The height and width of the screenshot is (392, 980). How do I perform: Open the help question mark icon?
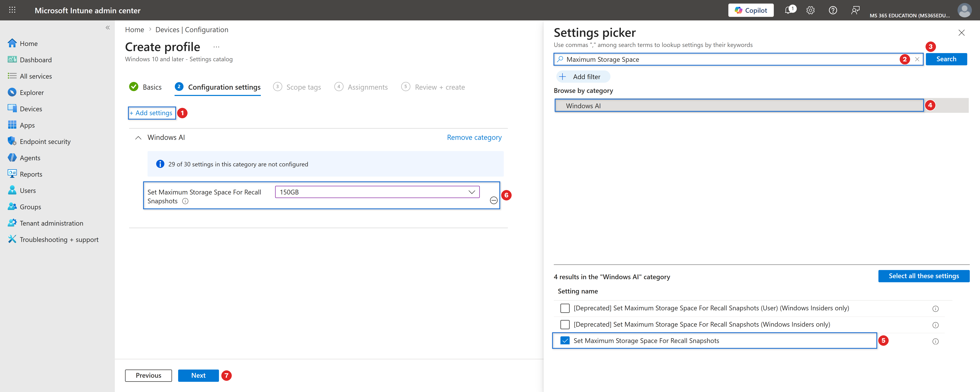click(x=833, y=10)
